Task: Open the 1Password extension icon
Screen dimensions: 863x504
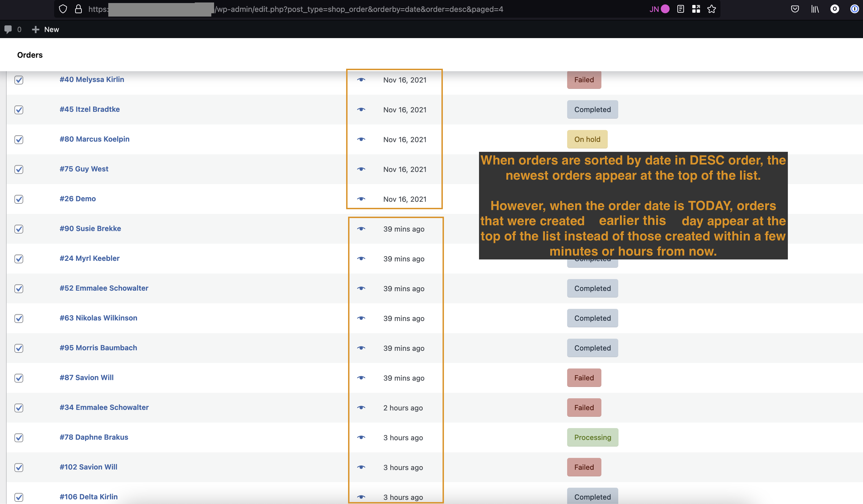Action: pos(854,9)
